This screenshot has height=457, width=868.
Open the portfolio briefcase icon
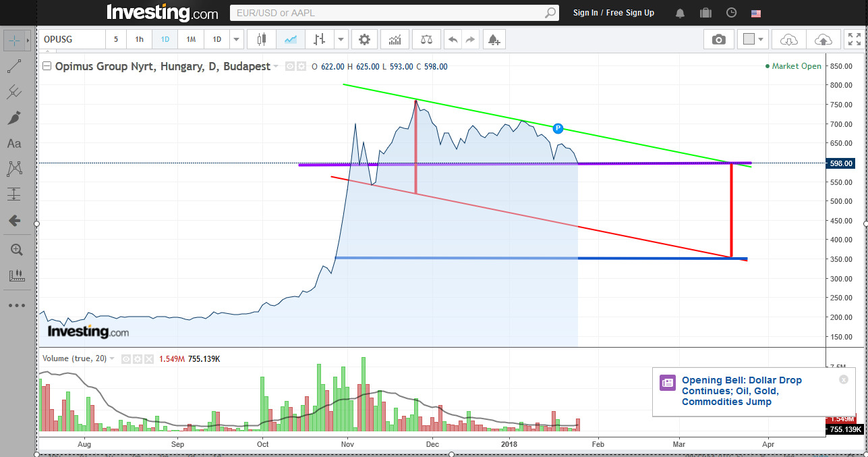tap(706, 13)
